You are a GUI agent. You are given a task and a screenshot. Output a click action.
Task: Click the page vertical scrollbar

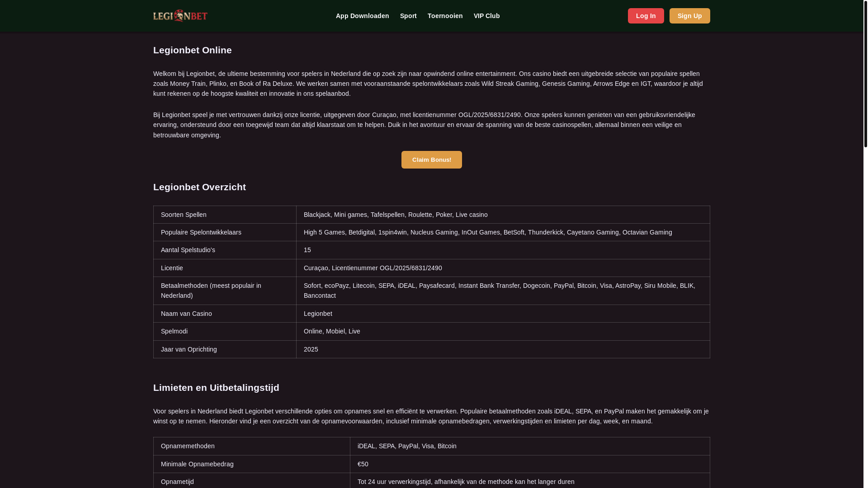tap(865, 74)
